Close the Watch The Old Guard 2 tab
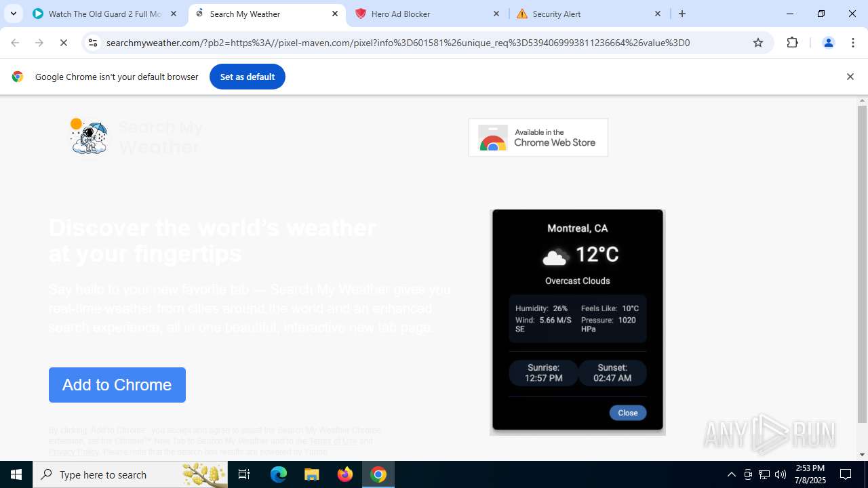 [174, 14]
